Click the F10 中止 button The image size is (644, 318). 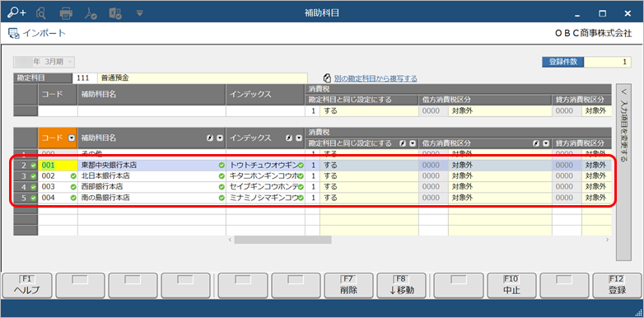(511, 285)
